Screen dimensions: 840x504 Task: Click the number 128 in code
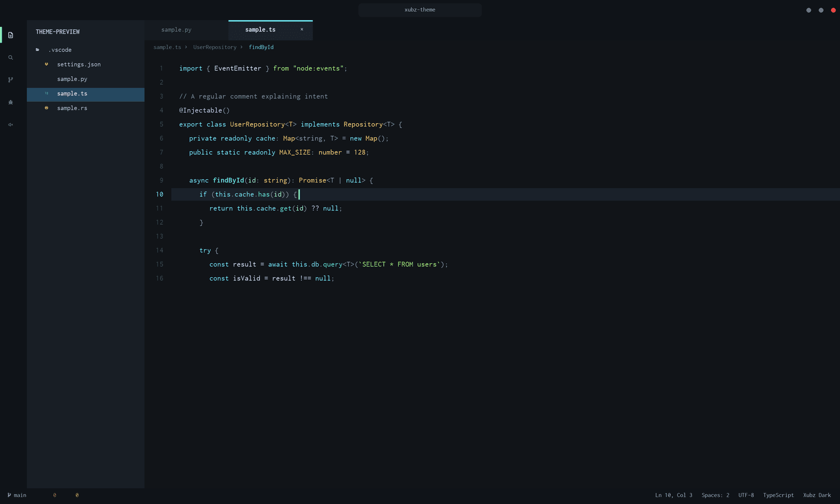pos(360,152)
